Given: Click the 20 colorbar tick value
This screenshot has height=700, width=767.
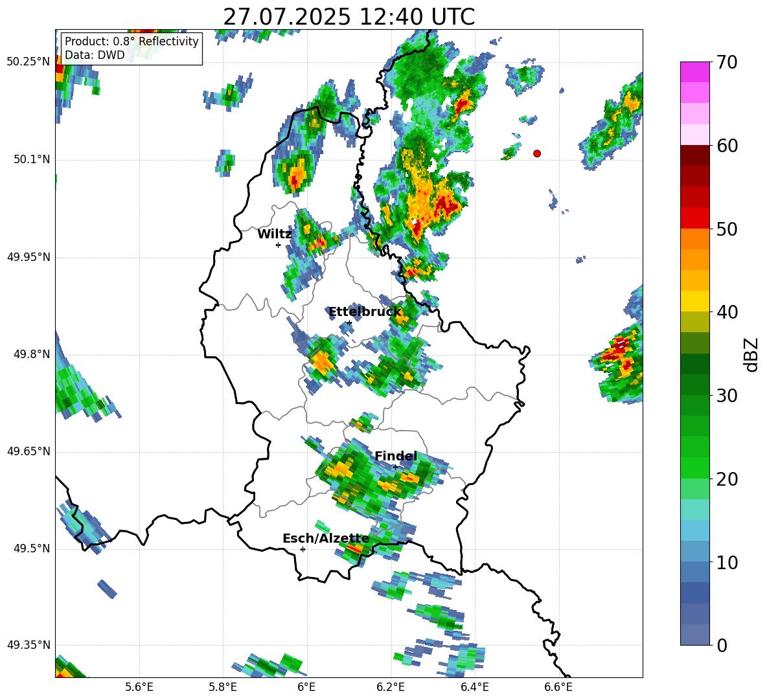Looking at the screenshot, I should (727, 479).
